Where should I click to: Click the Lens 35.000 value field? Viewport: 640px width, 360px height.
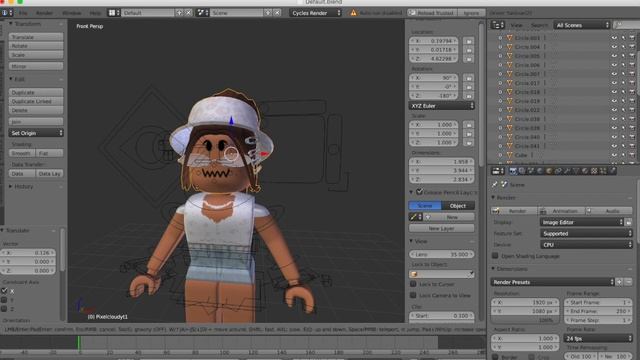tap(441, 254)
